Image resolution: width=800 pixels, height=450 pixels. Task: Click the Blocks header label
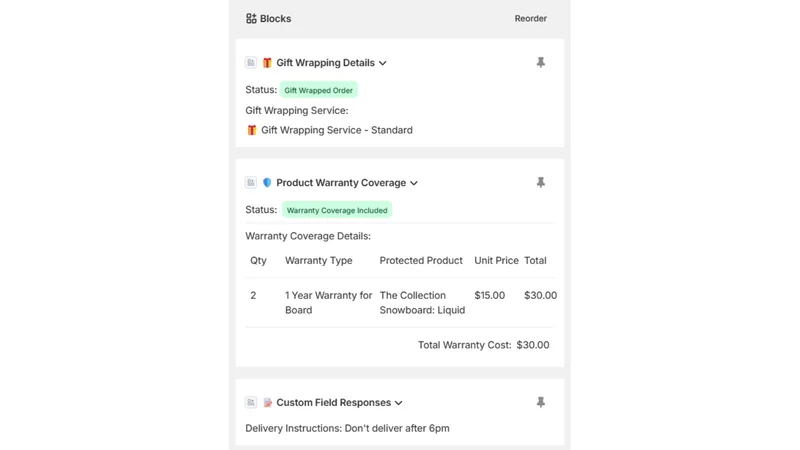(276, 18)
